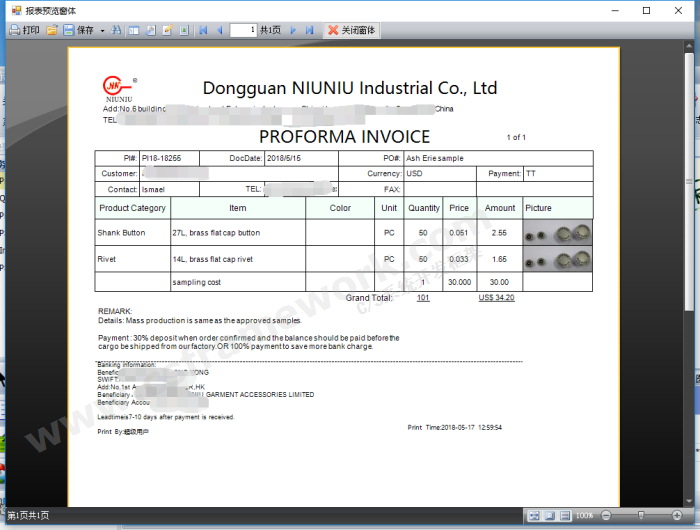Click the zoom slider handle

[x=641, y=515]
